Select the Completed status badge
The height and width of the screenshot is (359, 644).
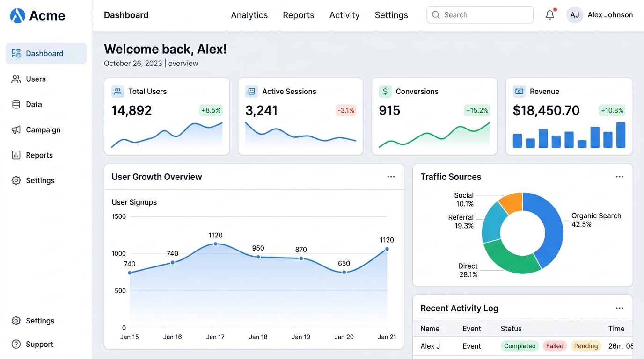[x=520, y=346]
